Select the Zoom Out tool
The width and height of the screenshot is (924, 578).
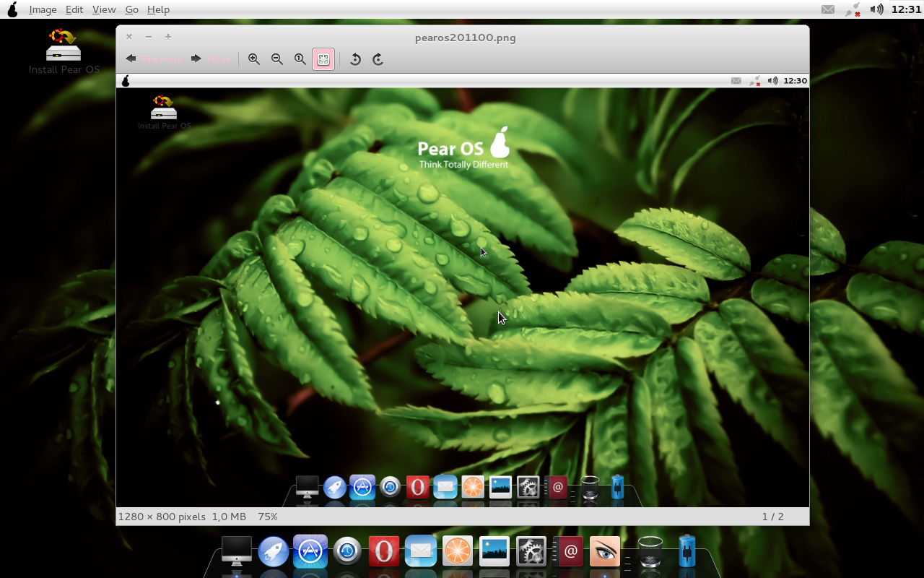pyautogui.click(x=277, y=59)
